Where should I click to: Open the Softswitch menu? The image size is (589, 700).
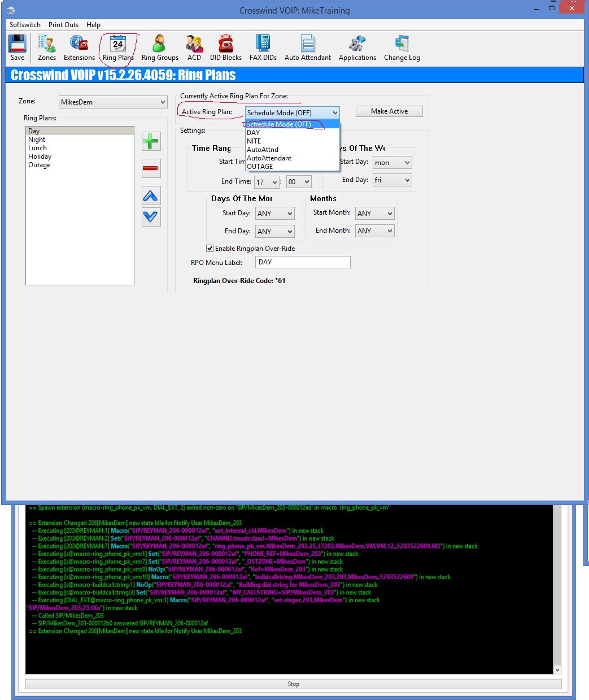tap(25, 25)
